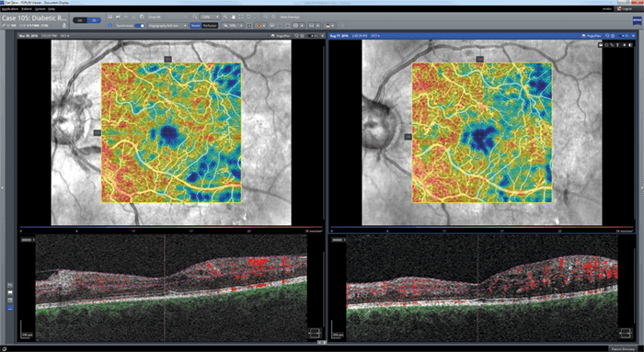
Task: Click the slice navigator icon under left B-scan
Action: pos(314,333)
